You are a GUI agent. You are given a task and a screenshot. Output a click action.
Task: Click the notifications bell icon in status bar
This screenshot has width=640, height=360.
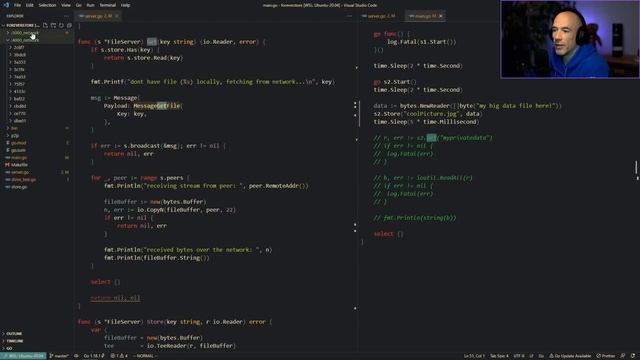coord(633,356)
